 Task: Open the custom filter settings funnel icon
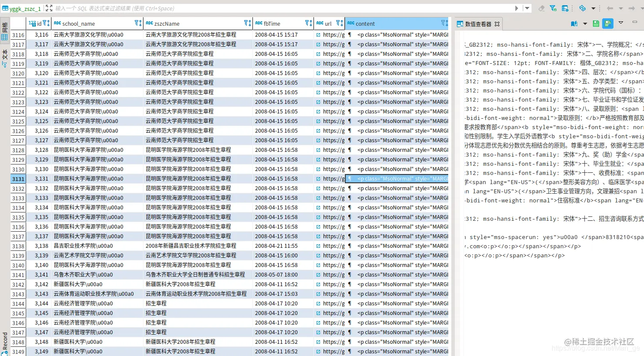point(553,8)
